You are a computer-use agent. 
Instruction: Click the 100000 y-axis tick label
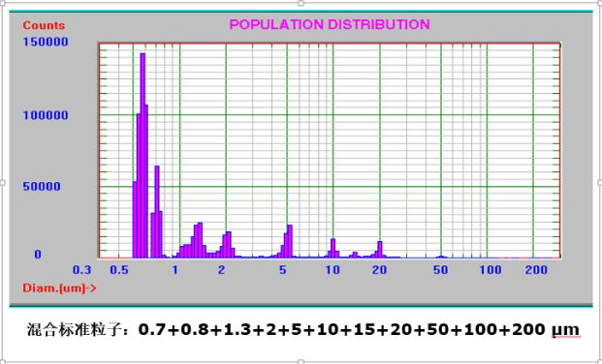tap(46, 115)
